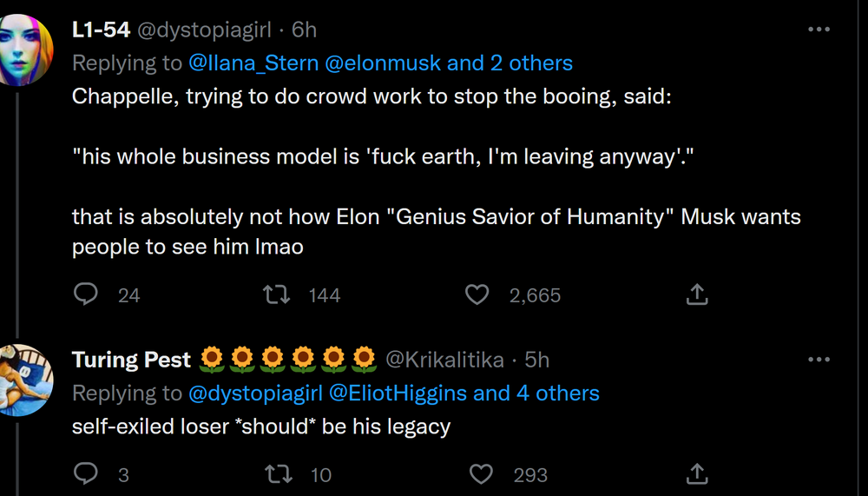Share the L1-54 tweet
868x496 pixels.
tap(696, 295)
